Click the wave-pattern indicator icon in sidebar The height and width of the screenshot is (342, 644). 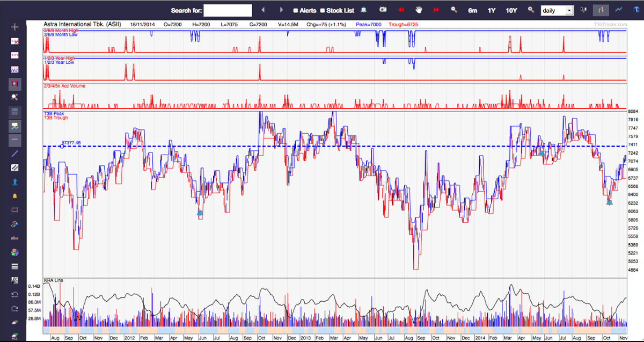coord(14,69)
